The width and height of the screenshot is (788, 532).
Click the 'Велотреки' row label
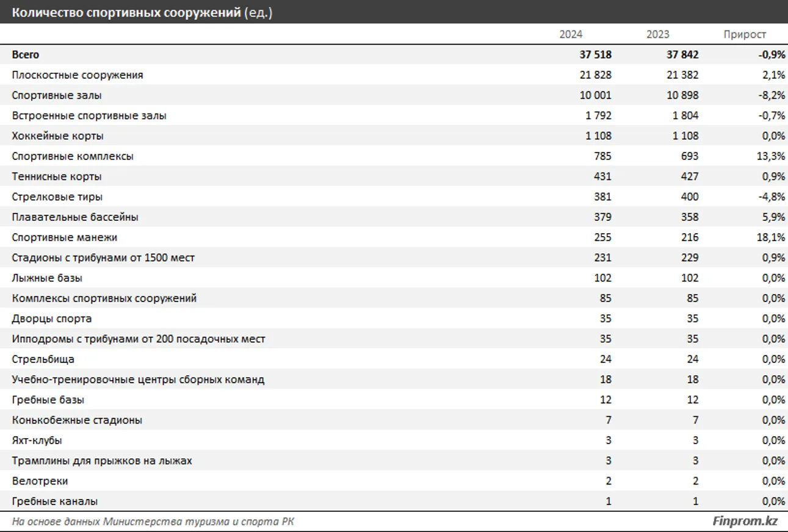point(40,481)
